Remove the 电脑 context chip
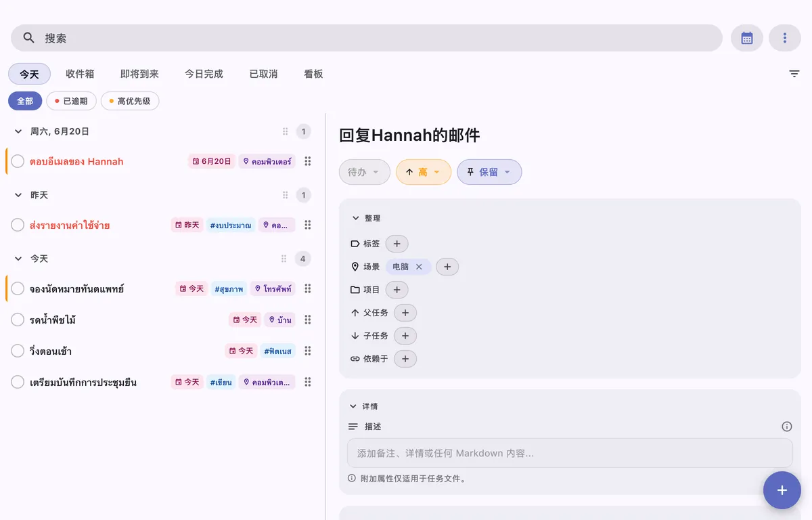 (419, 267)
